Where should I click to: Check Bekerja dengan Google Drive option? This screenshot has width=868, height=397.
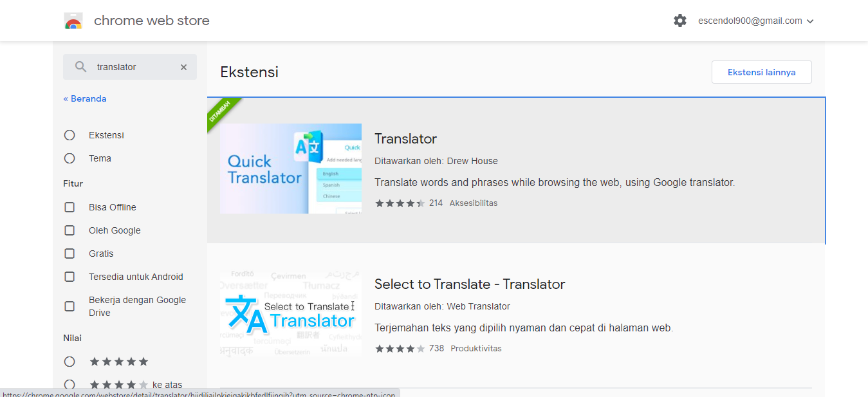point(69,306)
